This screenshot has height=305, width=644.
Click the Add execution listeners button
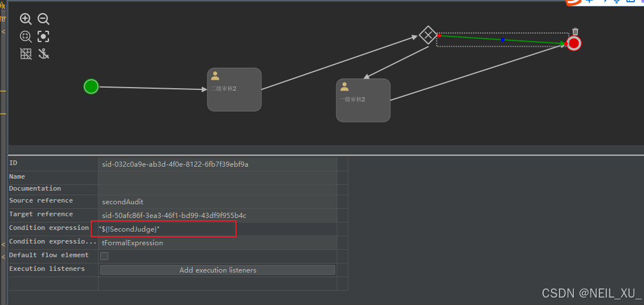[x=217, y=270]
